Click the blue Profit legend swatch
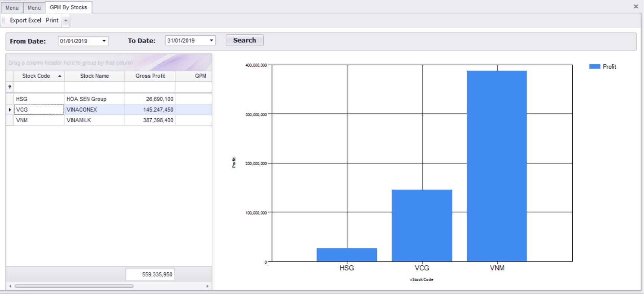644x294 pixels. [x=594, y=66]
